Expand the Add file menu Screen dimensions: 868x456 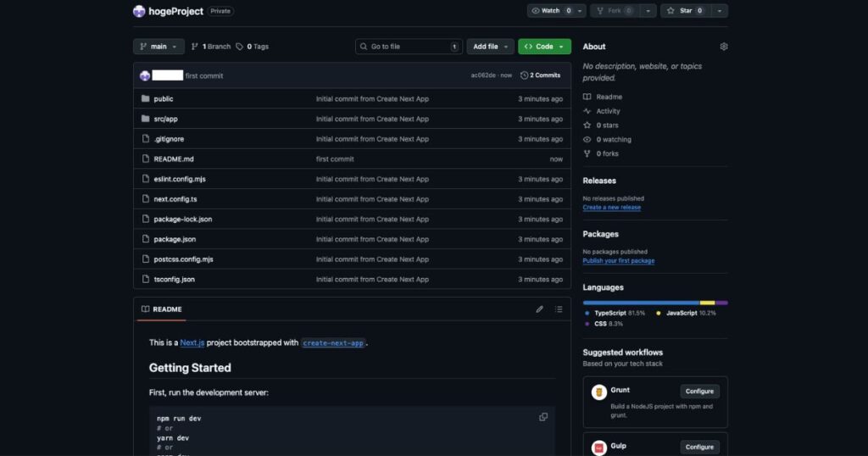pos(490,47)
